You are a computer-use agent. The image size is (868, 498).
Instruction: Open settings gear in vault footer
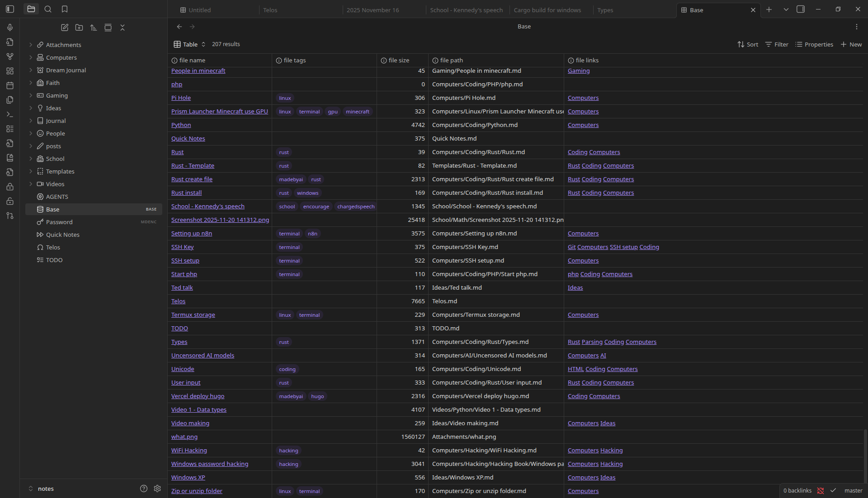[157, 489]
